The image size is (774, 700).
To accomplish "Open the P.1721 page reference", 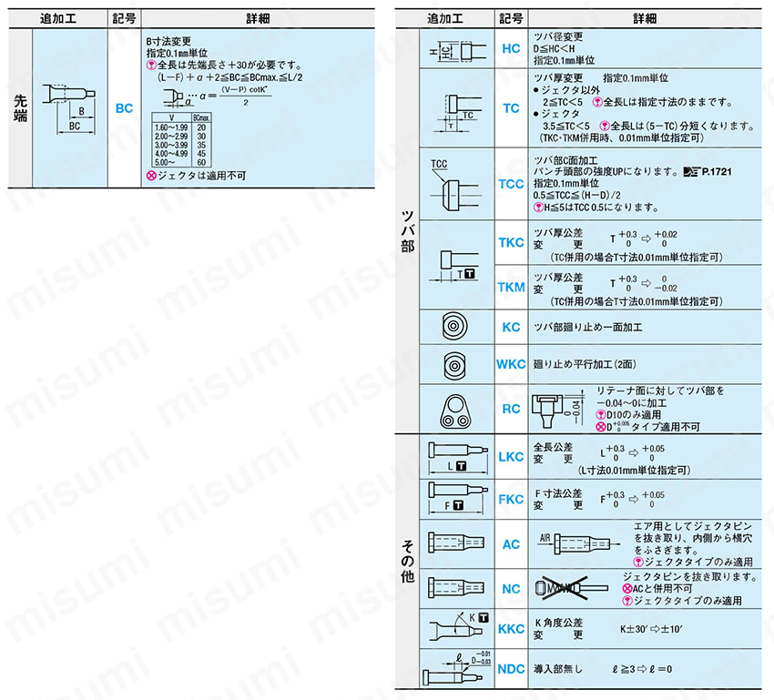I will pos(717,172).
